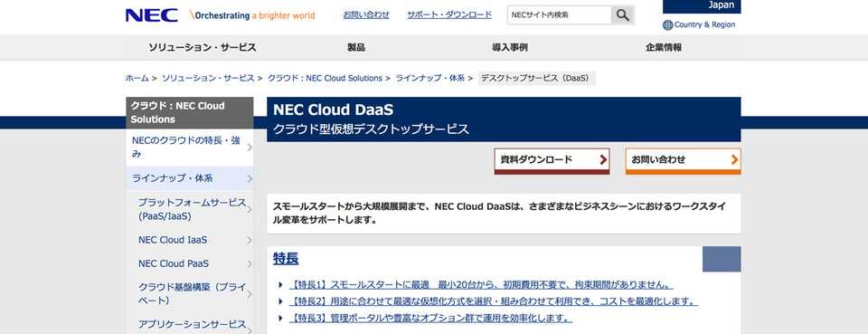
Task: Click サポート・ダウンロード header link
Action: (x=449, y=15)
